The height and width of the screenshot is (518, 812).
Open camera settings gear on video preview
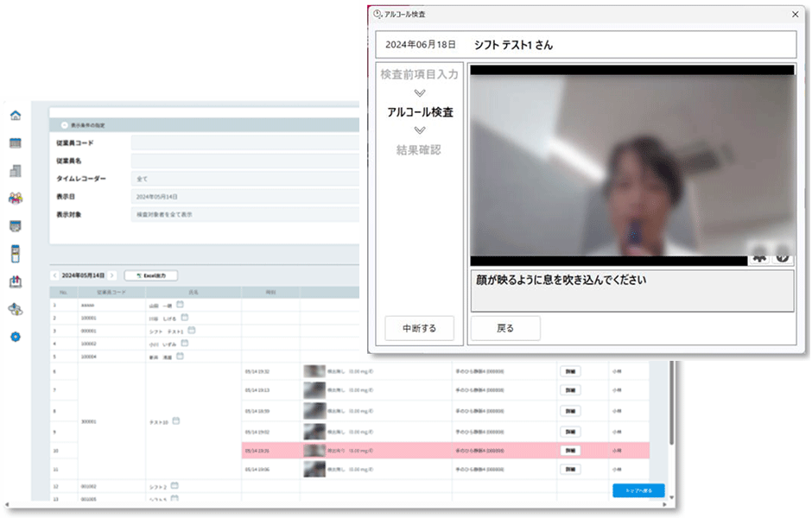(x=760, y=256)
